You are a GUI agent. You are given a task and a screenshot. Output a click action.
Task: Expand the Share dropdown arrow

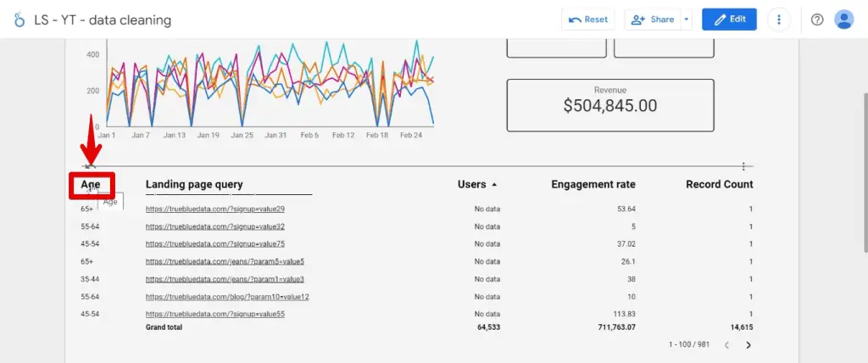coord(686,20)
